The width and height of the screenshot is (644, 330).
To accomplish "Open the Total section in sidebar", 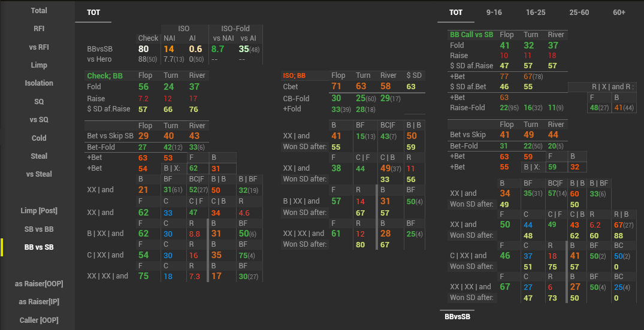I will tap(39, 10).
